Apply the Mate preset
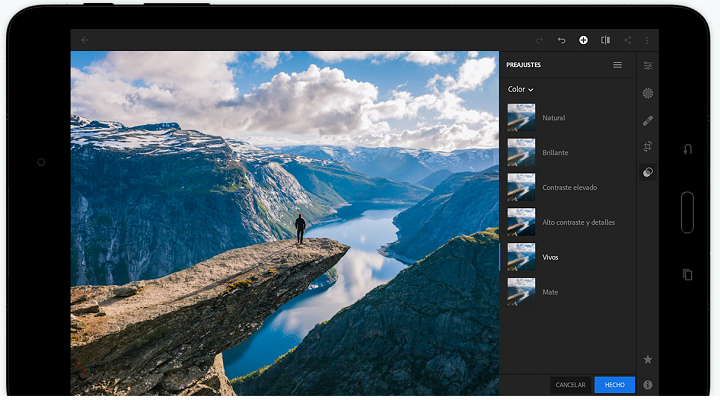720x400 pixels. 568,292
